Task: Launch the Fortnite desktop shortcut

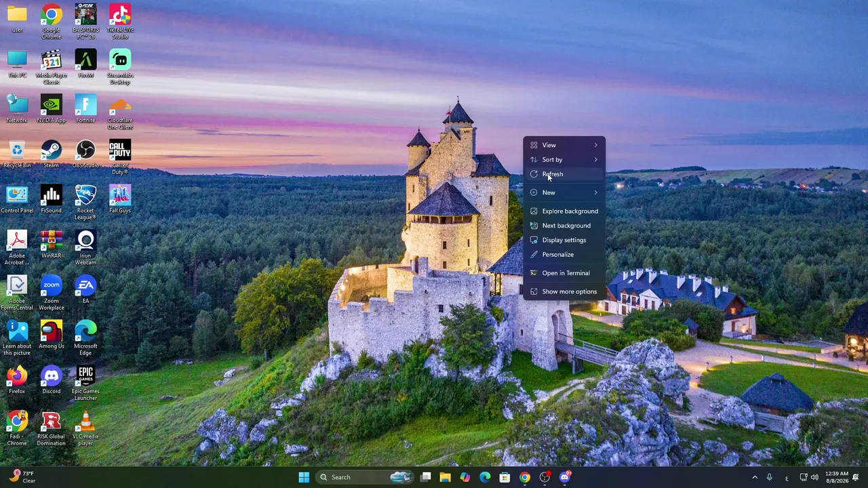Action: pyautogui.click(x=85, y=108)
